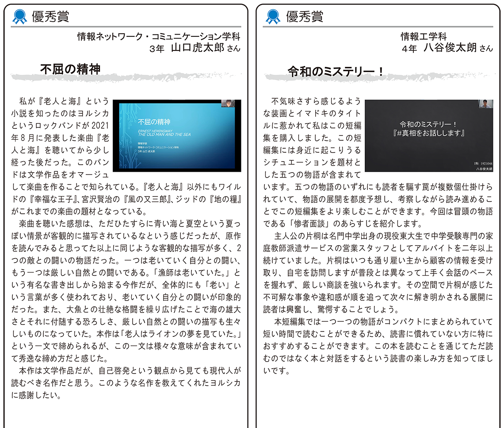Select the left panel 優秀賞 heading
504x428 pixels.
tap(50, 16)
